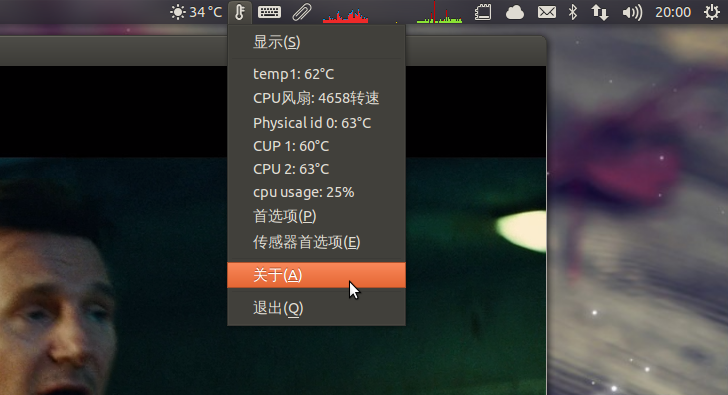Open the sound volume indicator
The width and height of the screenshot is (728, 395).
click(632, 13)
